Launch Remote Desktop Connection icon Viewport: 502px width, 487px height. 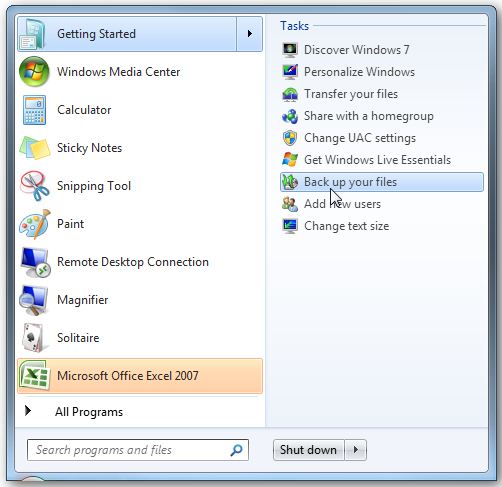(35, 262)
